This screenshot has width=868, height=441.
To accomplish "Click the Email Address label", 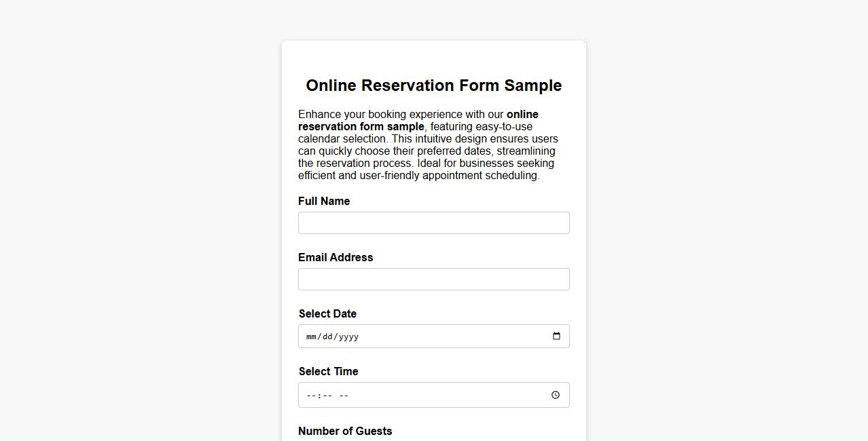I will click(x=335, y=257).
